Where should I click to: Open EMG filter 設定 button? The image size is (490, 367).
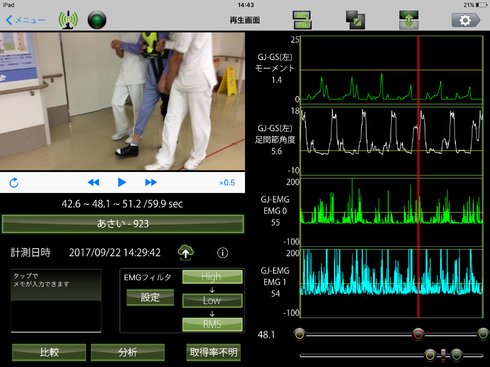tap(150, 297)
